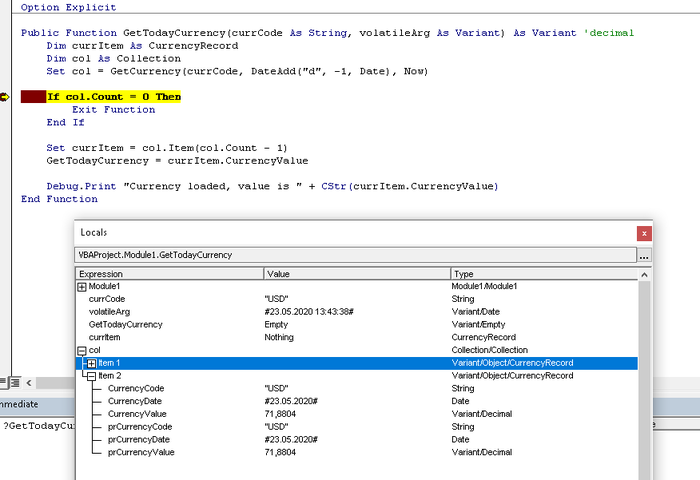The image size is (700, 480).
Task: Expand Item 1 in the collection
Action: 91,363
